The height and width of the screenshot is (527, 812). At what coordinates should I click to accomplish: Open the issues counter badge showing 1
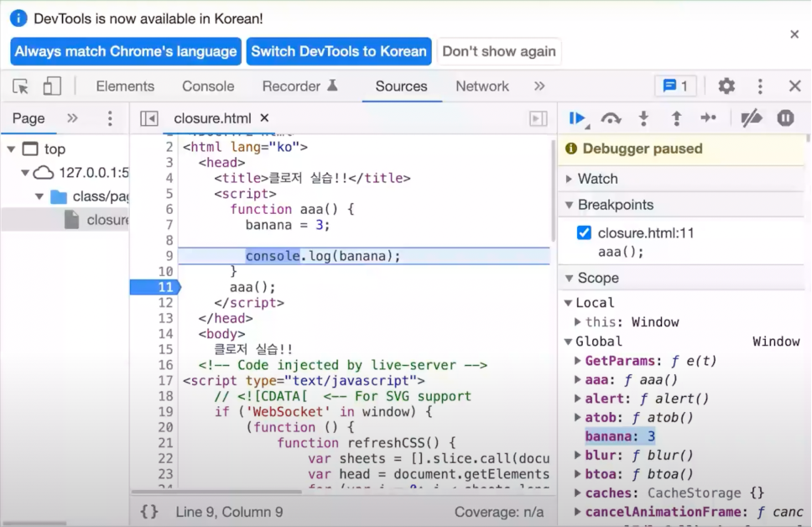(676, 86)
